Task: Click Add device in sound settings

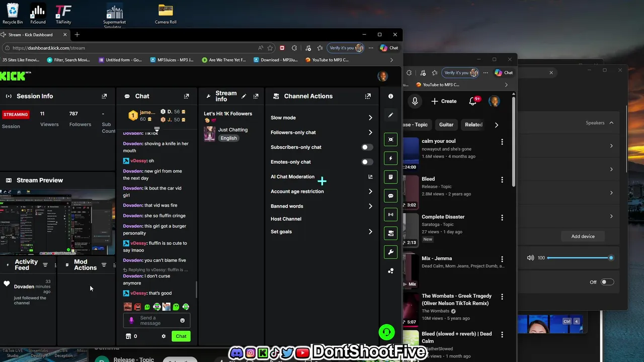Action: (583, 236)
